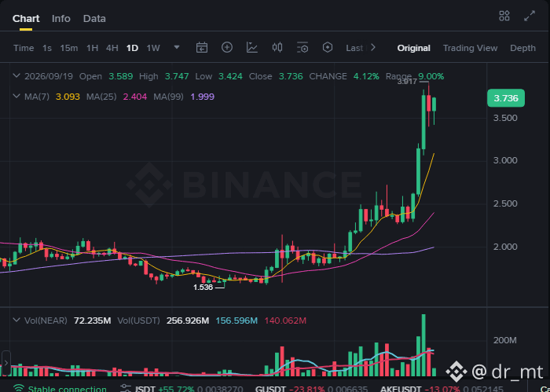Screen dimensions: 550x392
Task: Click the hexagon settings icon
Action: pos(328,47)
